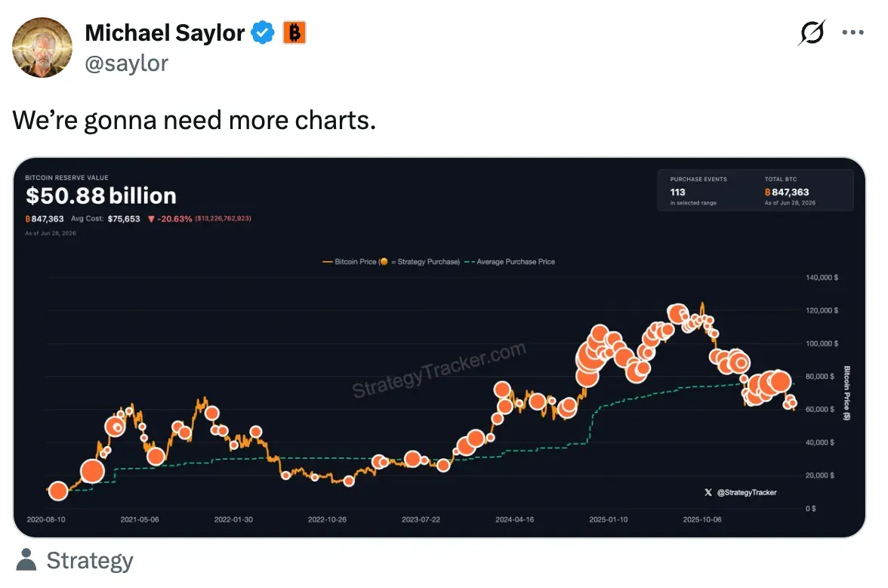Click the $50.88 billion reserve value

[x=101, y=195]
